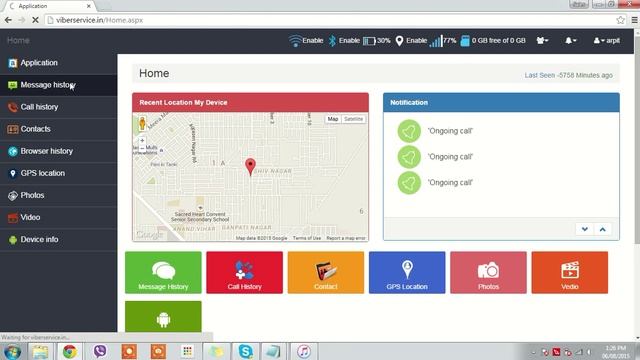This screenshot has width=640, height=360.
Task: Click the Bluetooth status icon
Action: [332, 41]
